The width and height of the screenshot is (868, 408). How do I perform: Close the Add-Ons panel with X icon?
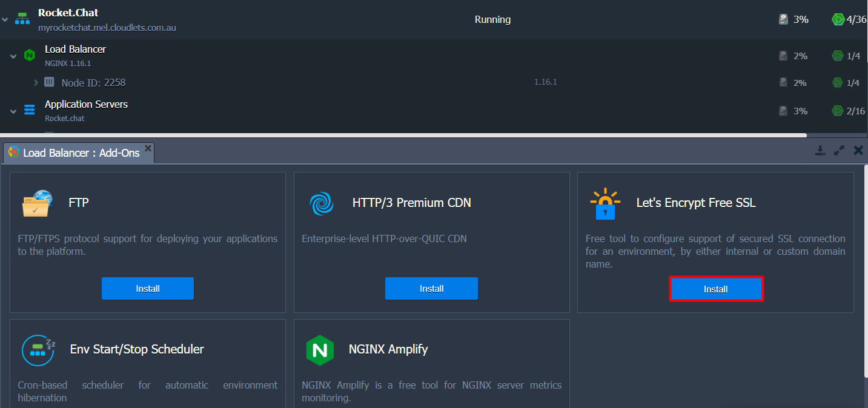pos(858,151)
